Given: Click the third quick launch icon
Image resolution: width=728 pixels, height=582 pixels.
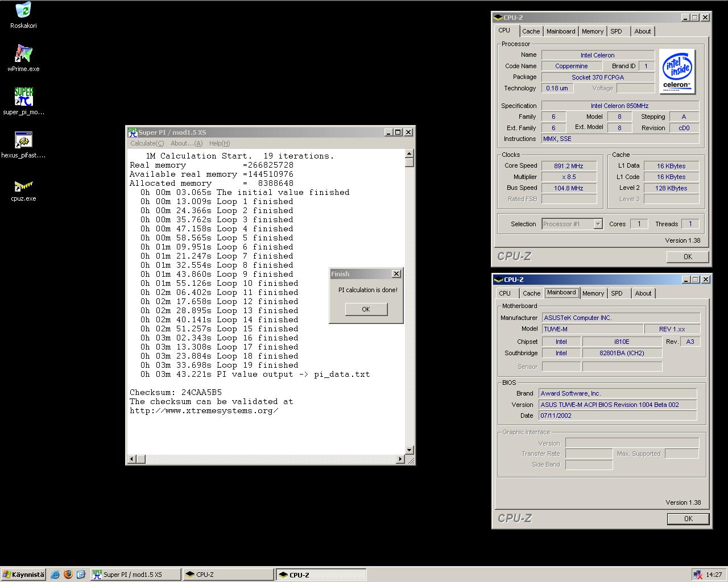Looking at the screenshot, I should click(81, 575).
